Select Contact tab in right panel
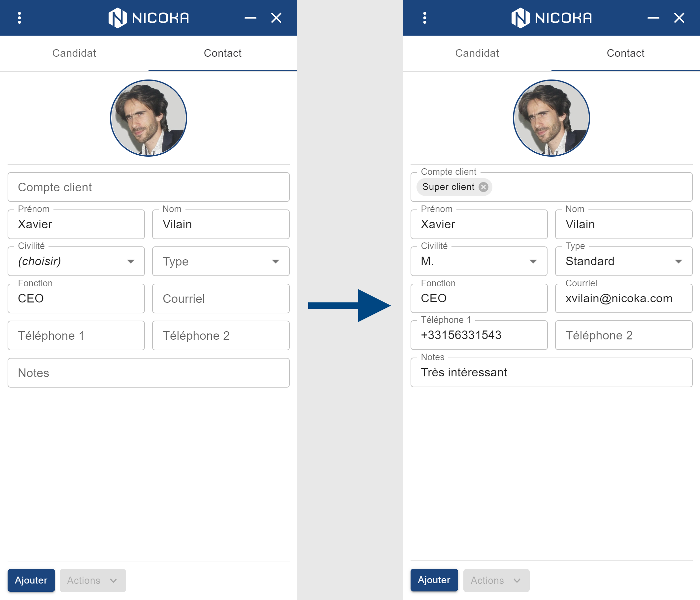This screenshot has width=700, height=600. pyautogui.click(x=626, y=53)
